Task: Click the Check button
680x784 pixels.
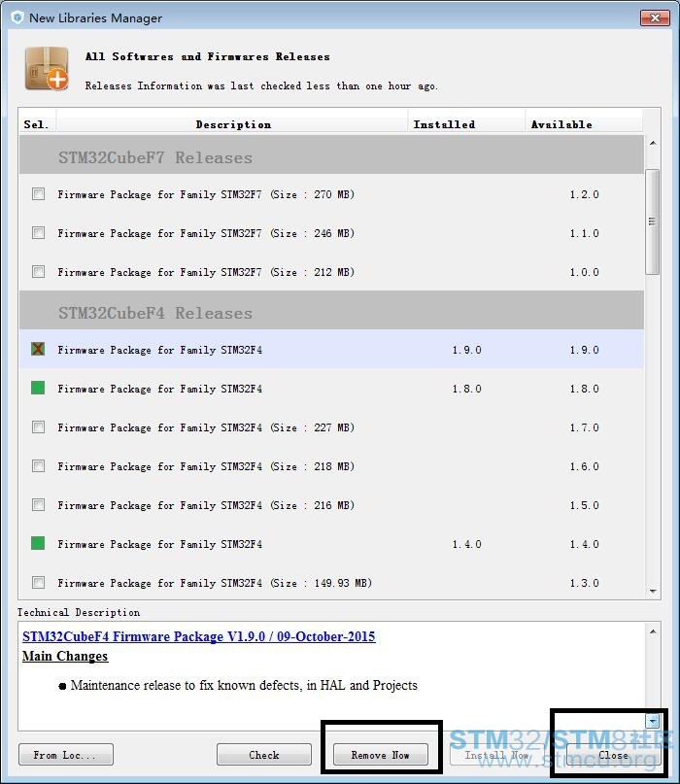Action: (264, 755)
